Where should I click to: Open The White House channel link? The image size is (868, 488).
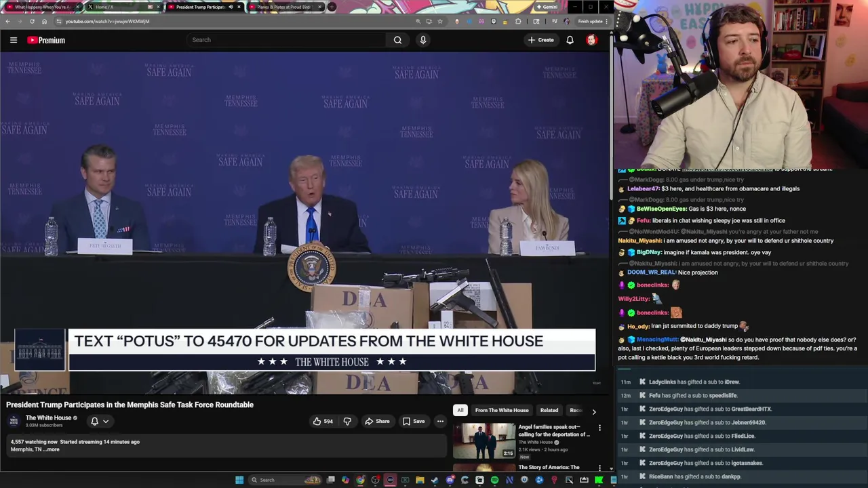click(48, 418)
